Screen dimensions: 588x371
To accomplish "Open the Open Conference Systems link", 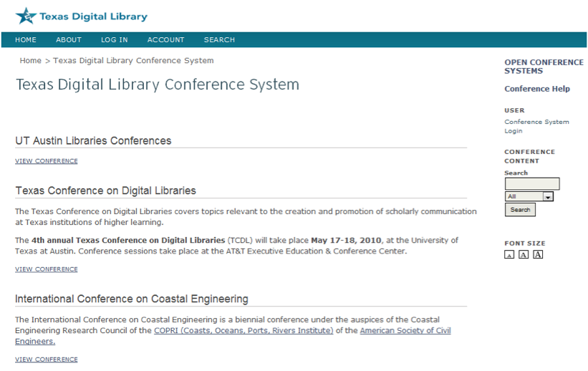I will coord(543,67).
